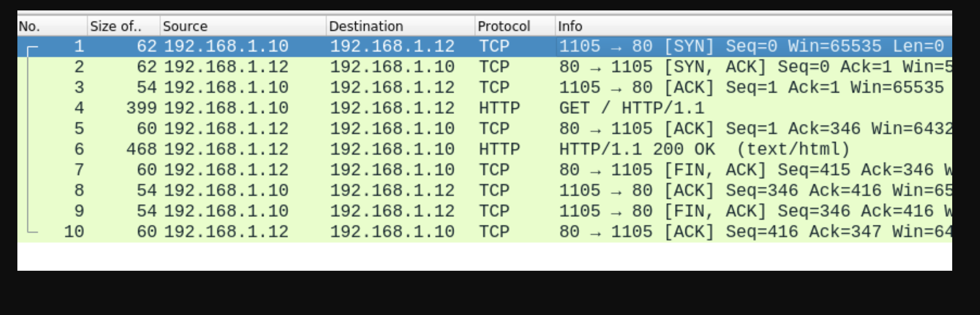
Task: Sort packets by the Protocol column
Action: click(x=503, y=26)
